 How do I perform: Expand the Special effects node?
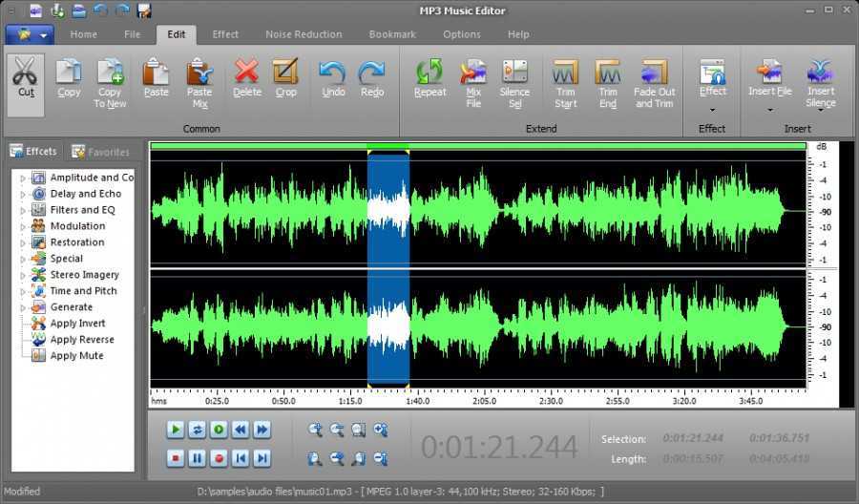click(x=23, y=259)
